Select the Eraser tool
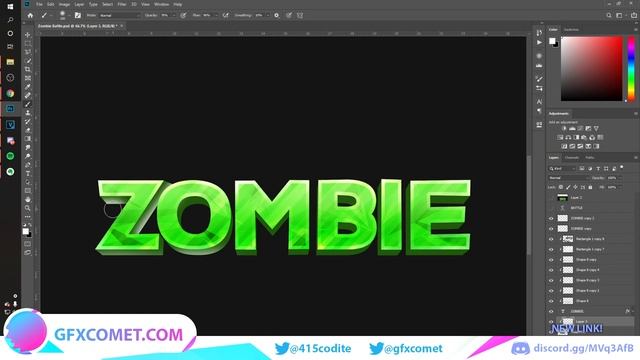 [x=28, y=130]
